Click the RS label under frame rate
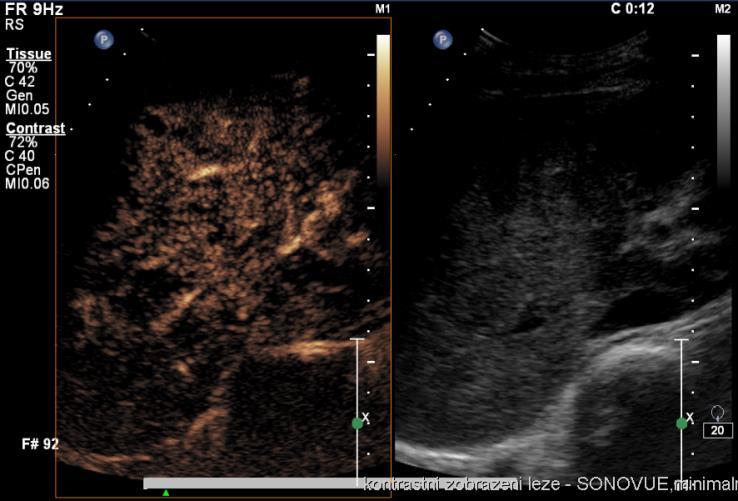Viewport: 738px width, 501px height. pos(14,24)
